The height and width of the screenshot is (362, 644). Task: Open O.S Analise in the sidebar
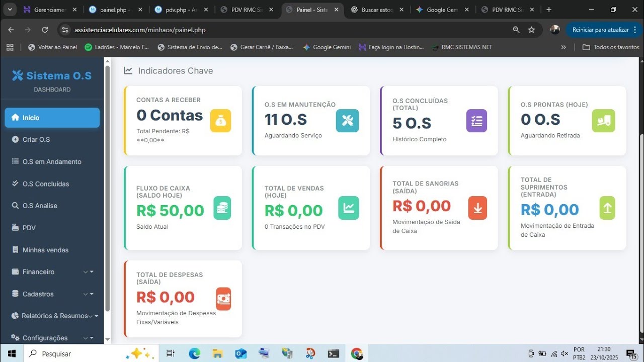[x=52, y=206]
